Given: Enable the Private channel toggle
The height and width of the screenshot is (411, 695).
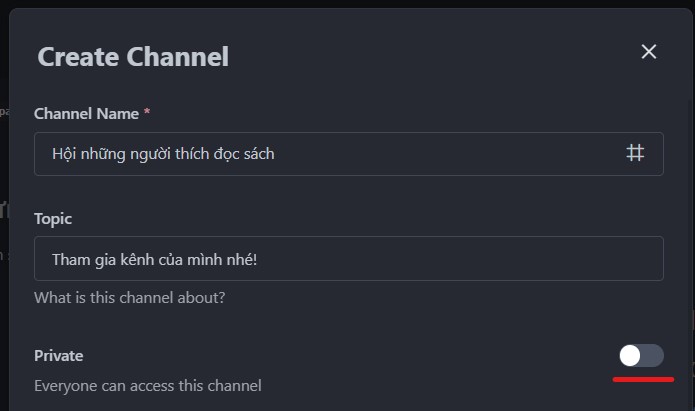Looking at the screenshot, I should 641,355.
